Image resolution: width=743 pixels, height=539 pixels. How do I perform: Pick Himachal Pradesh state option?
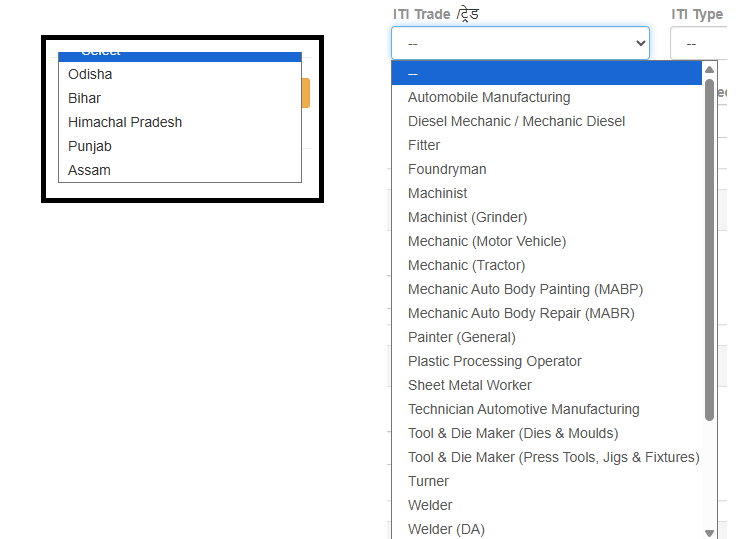125,122
